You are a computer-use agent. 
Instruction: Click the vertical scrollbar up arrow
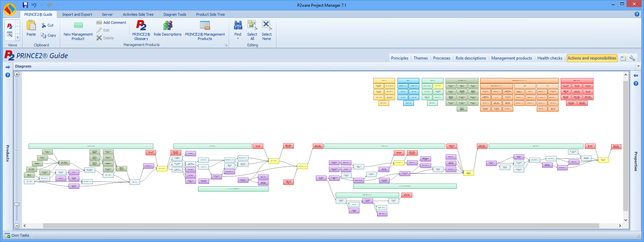626,75
